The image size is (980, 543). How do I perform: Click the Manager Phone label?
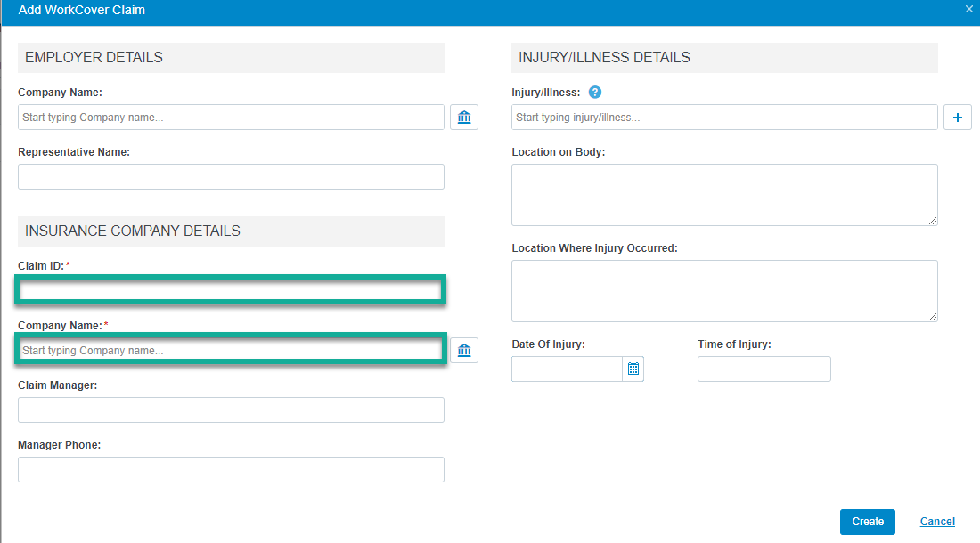click(60, 445)
